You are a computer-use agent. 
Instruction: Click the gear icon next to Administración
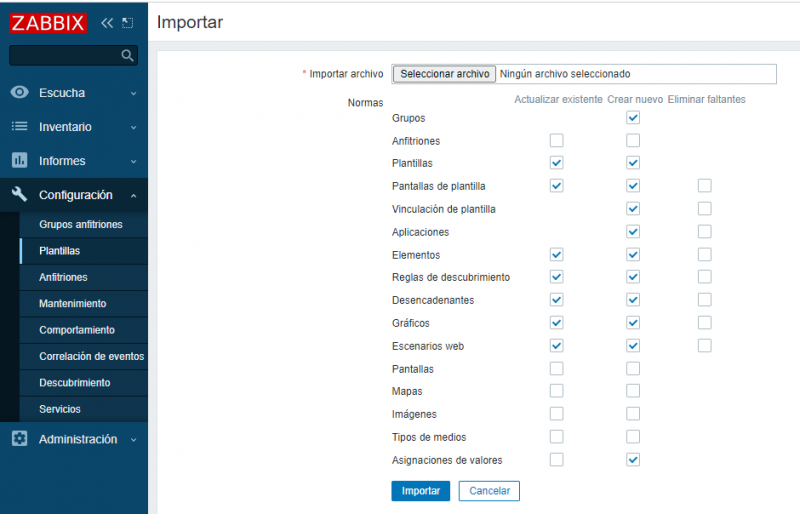click(19, 438)
